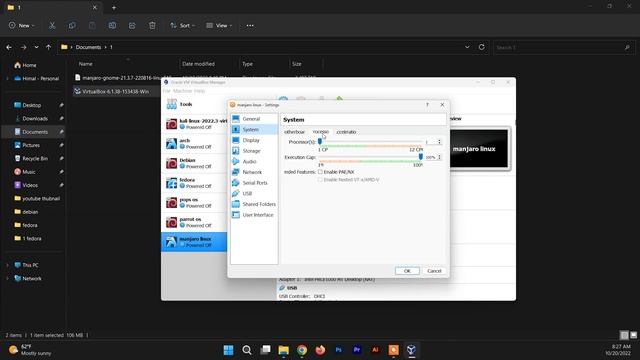This screenshot has height=360, width=640.
Task: Expand the address bar history dropdown
Action: click(467, 47)
